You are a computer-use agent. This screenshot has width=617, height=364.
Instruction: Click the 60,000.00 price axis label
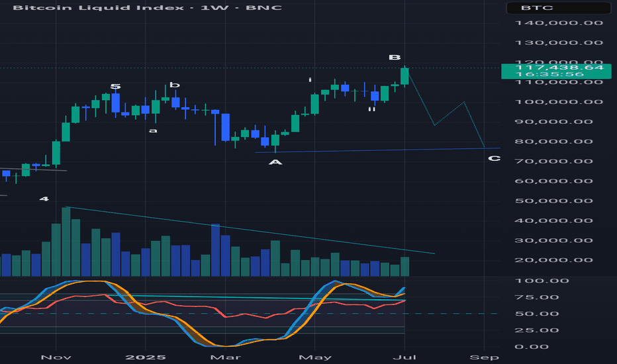[553, 181]
